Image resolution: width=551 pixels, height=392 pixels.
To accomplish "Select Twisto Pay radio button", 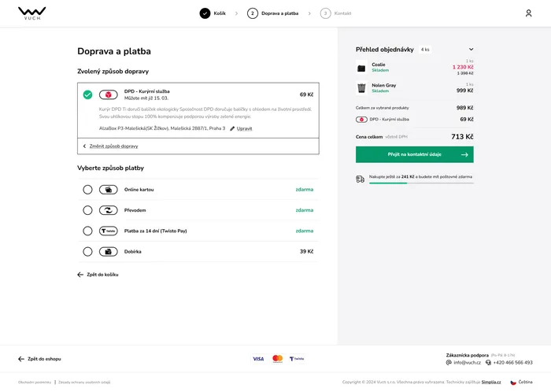I will click(88, 231).
